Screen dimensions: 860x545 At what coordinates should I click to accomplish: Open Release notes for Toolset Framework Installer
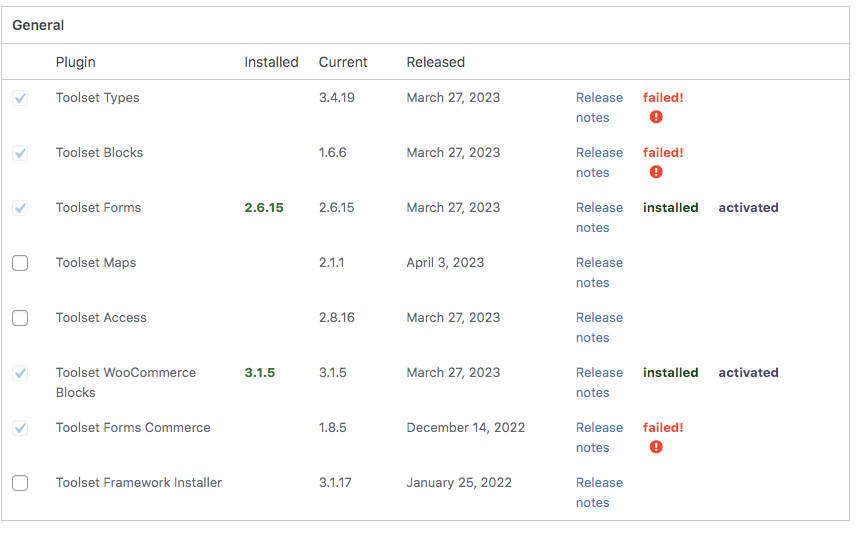[599, 492]
